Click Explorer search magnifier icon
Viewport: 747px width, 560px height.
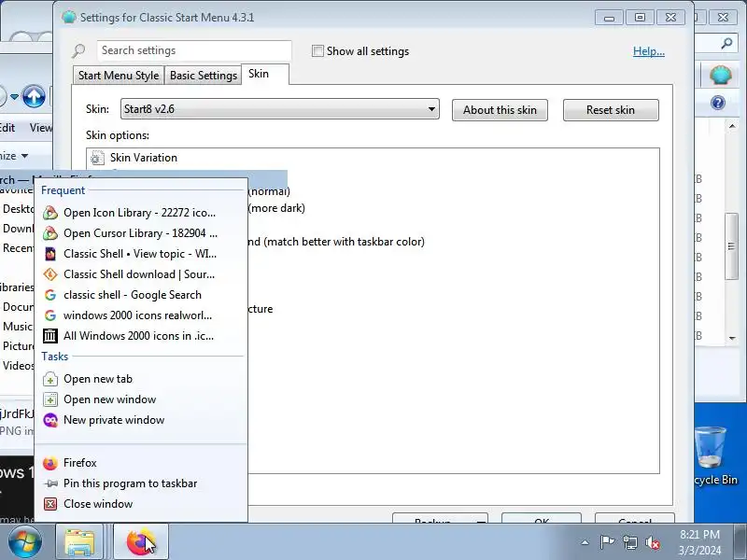pyautogui.click(x=726, y=44)
